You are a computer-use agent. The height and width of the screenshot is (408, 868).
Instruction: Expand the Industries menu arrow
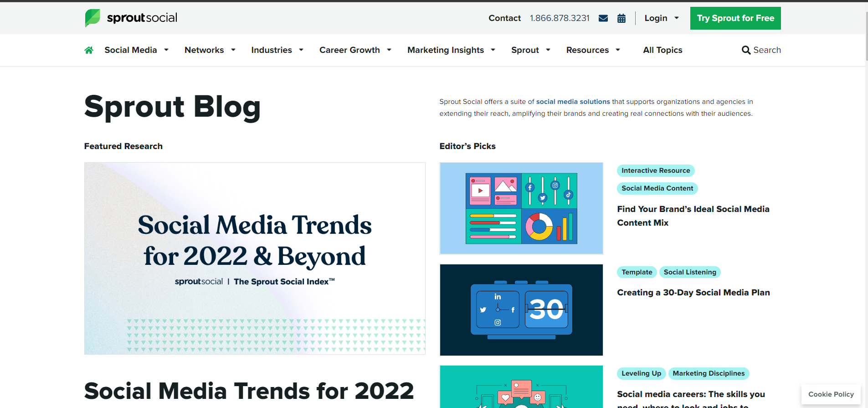coord(301,50)
